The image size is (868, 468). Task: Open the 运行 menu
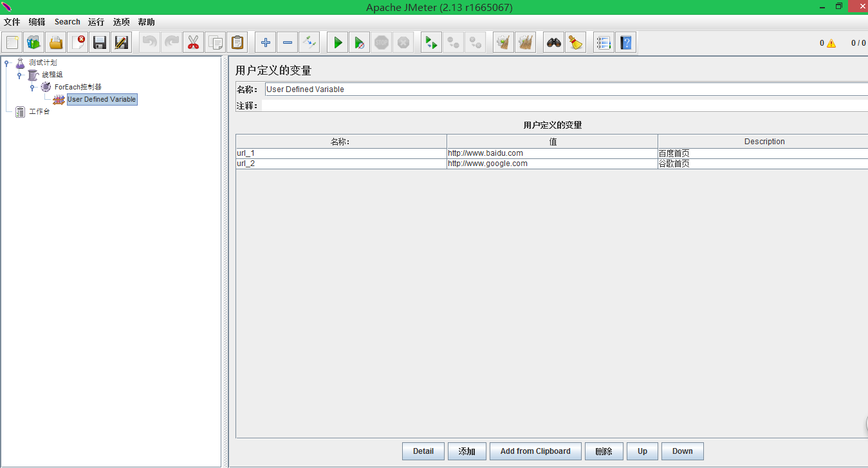pos(97,22)
